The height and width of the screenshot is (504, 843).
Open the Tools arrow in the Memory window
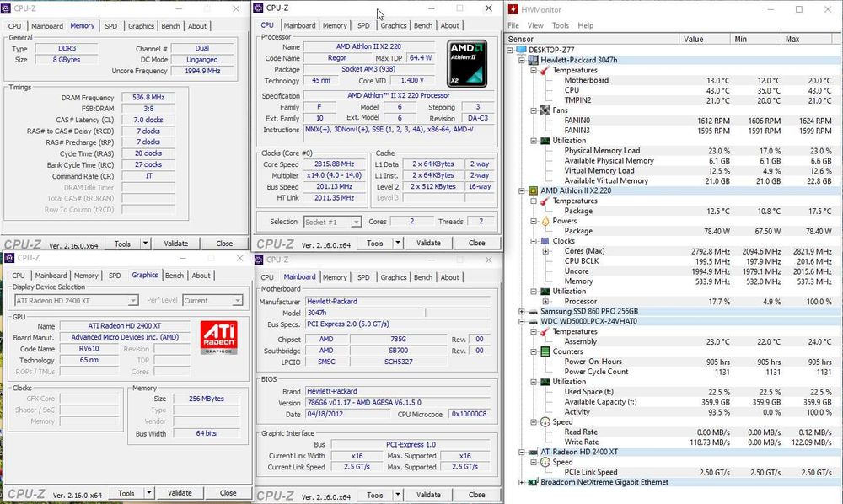tap(145, 244)
